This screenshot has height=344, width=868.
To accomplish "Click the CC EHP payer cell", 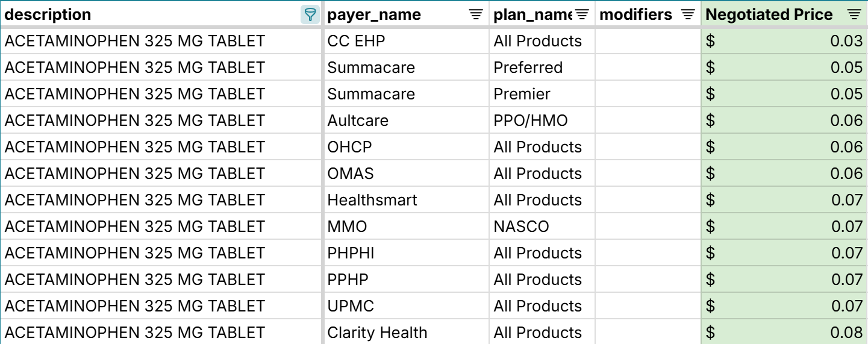I will [x=356, y=41].
